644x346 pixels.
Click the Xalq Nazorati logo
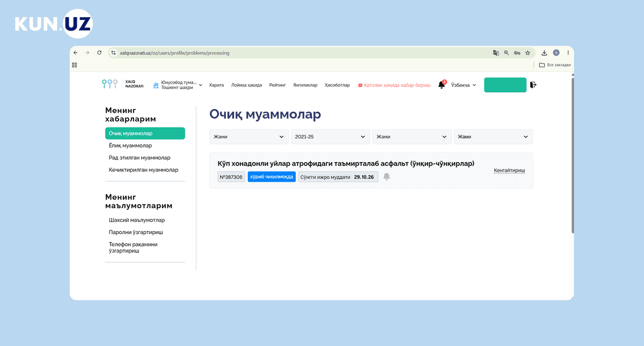click(x=123, y=84)
